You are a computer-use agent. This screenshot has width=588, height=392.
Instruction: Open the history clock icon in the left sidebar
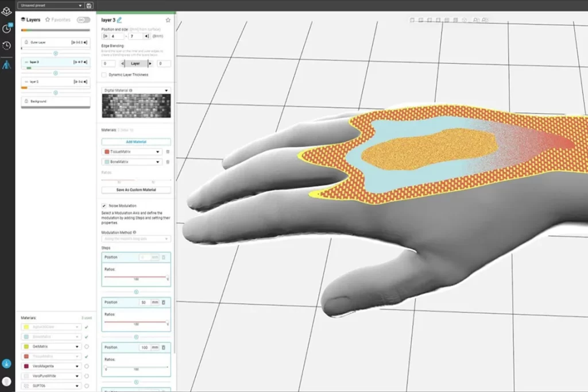pos(6,45)
